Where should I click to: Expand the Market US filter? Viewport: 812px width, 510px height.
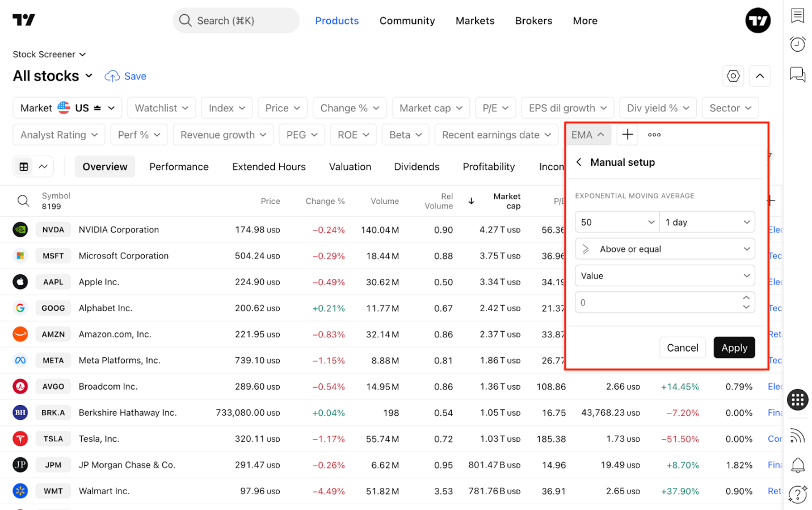[x=67, y=108]
